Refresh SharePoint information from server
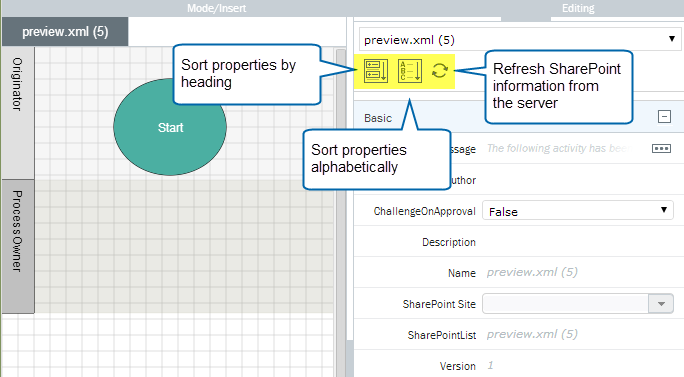 (x=440, y=71)
